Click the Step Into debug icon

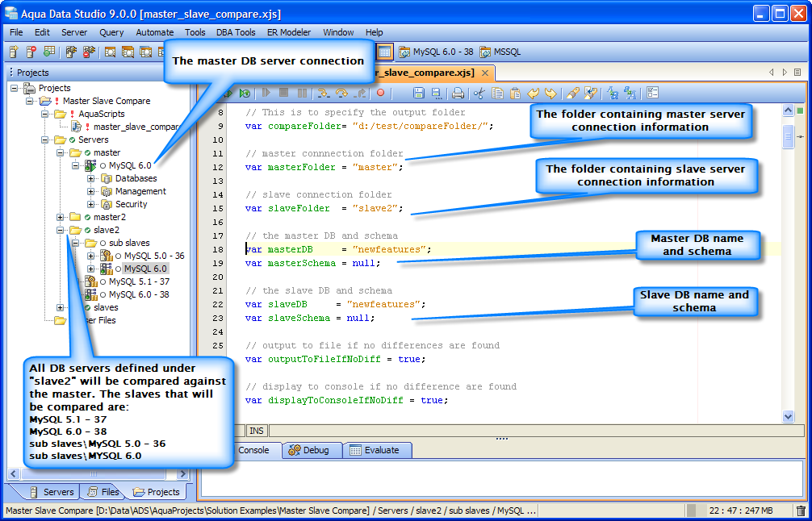click(x=324, y=93)
